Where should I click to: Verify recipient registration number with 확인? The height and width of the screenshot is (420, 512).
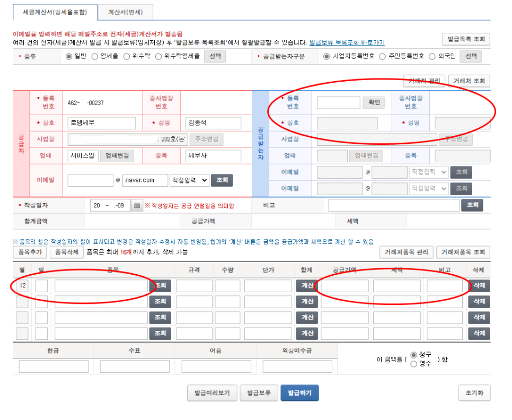click(374, 102)
